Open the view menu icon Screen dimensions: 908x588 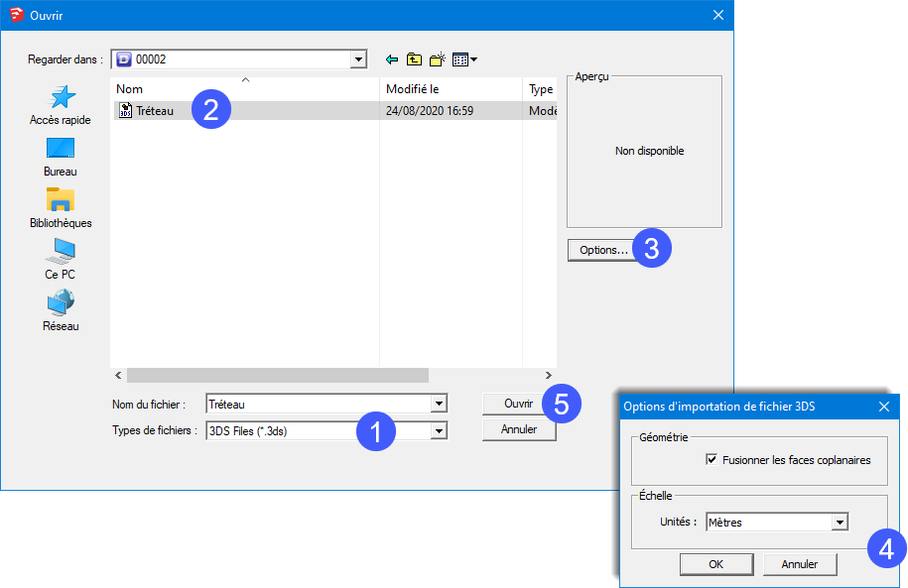[x=464, y=59]
